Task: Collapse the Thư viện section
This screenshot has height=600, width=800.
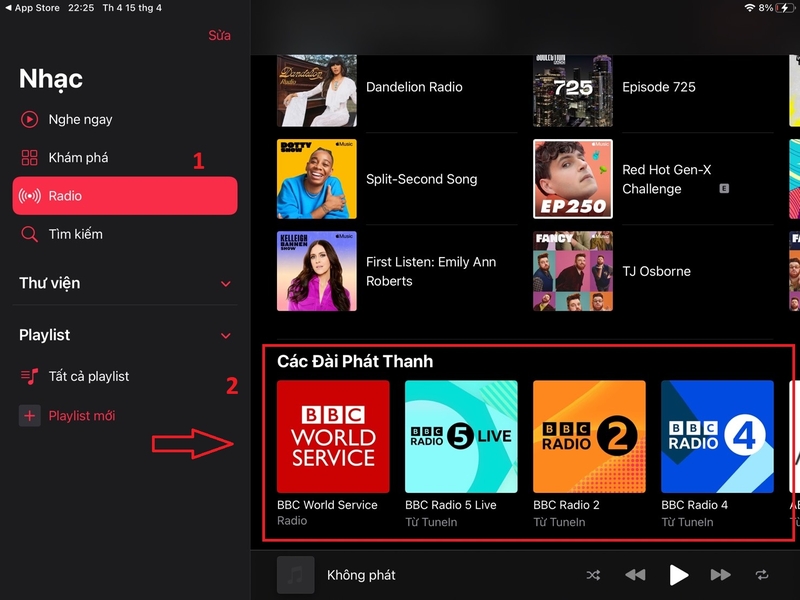Action: [226, 284]
